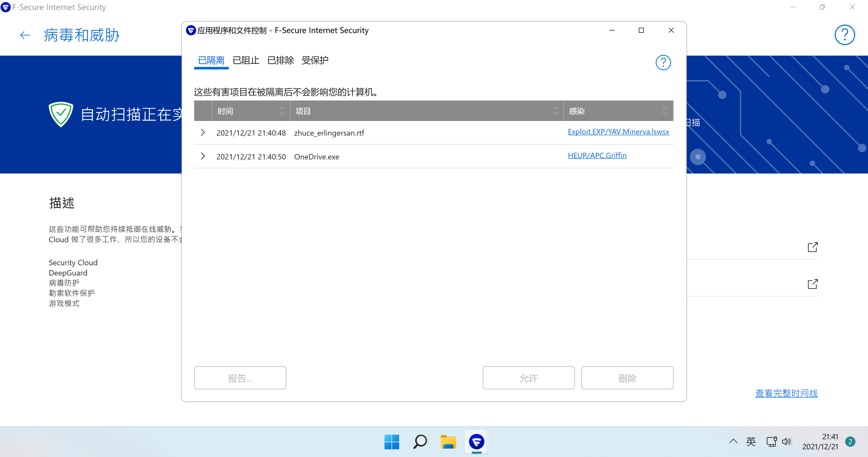This screenshot has height=457, width=868.
Task: Click the 病毒和威胁 page heading
Action: (x=81, y=35)
